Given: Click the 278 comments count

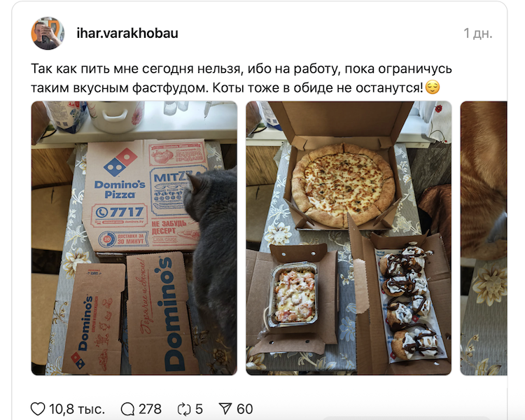Looking at the screenshot, I should [x=150, y=409].
